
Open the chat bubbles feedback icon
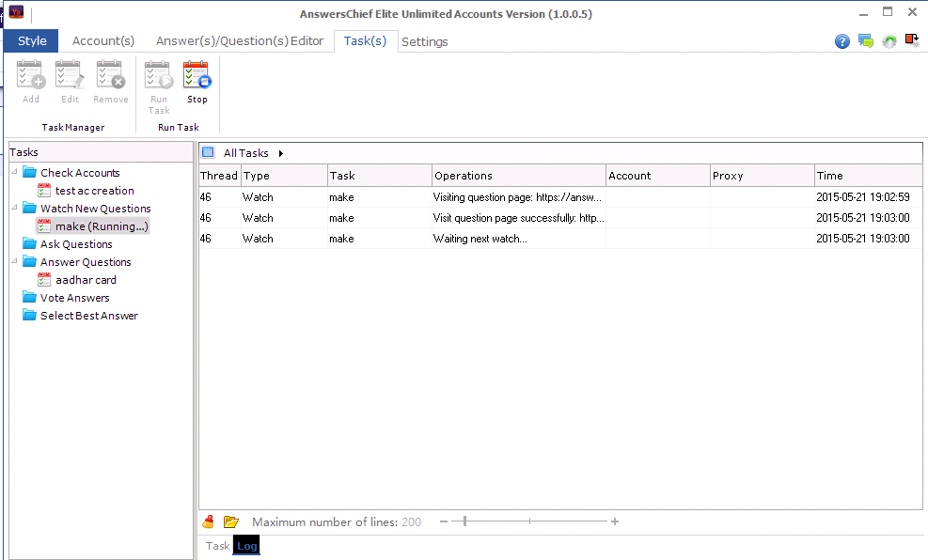pyautogui.click(x=865, y=41)
